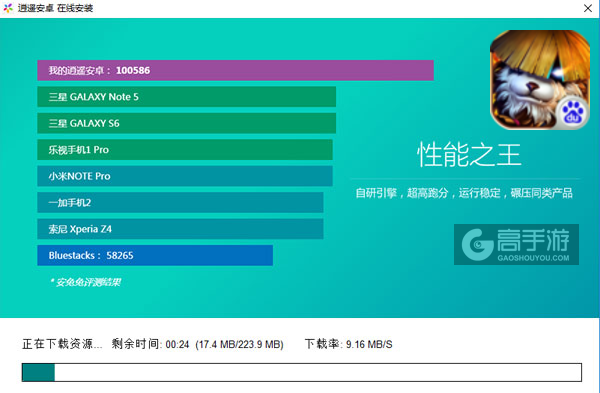Select the 三星 GALAXY S6 bar
The width and height of the screenshot is (600, 393).
[x=187, y=123]
